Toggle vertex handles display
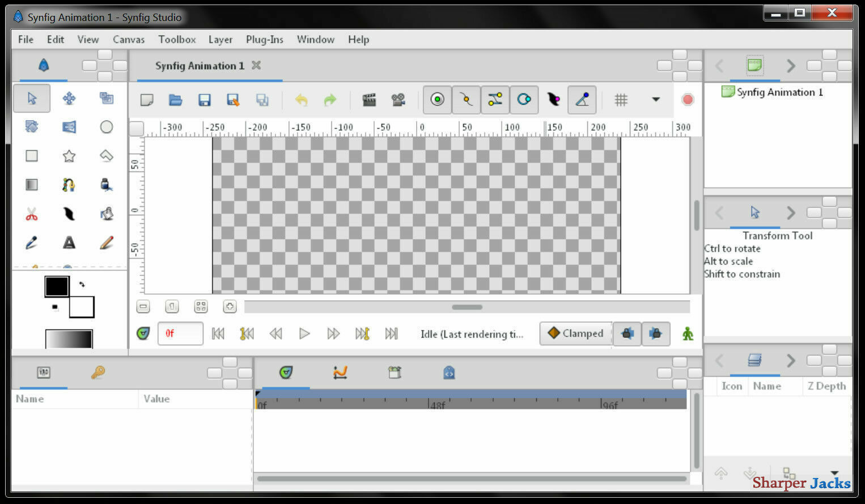This screenshot has height=504, width=865. 466,100
